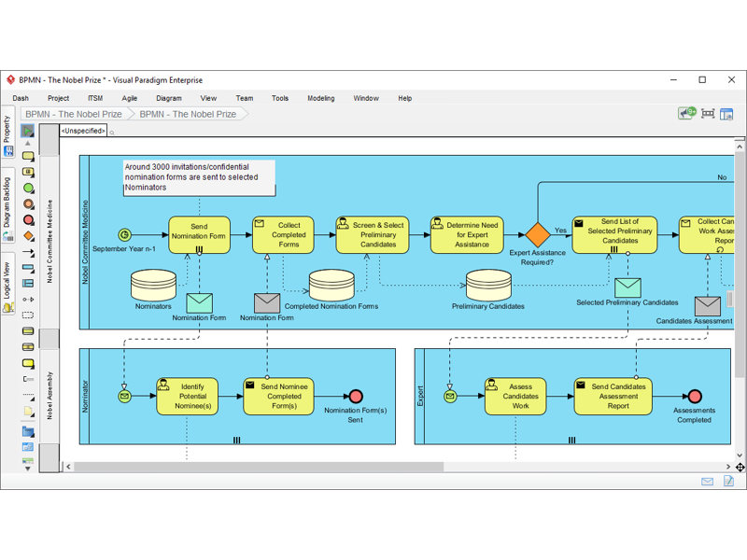Viewport: 747px width, 560px height.
Task: Click the vertical scrollbar thumb
Action: (740, 264)
